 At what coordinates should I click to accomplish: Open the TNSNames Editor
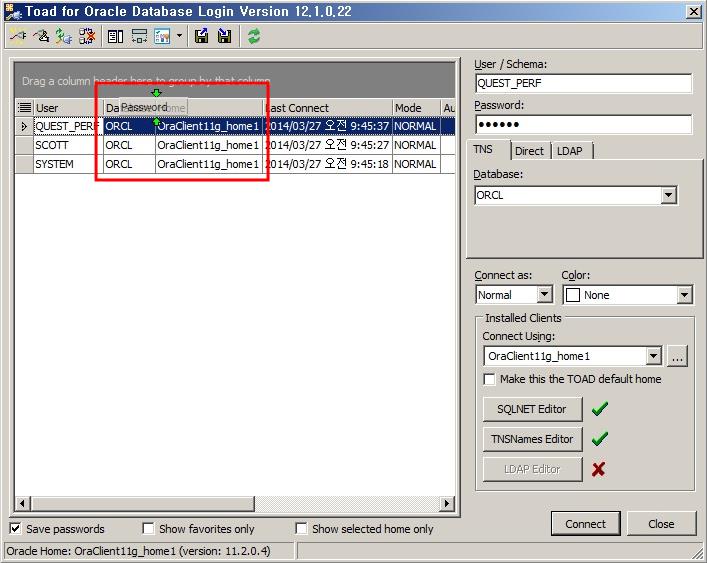click(x=532, y=439)
